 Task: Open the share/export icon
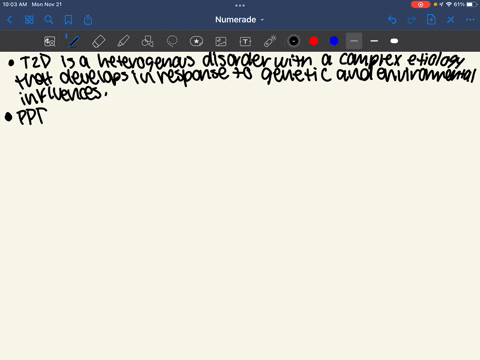(x=88, y=20)
